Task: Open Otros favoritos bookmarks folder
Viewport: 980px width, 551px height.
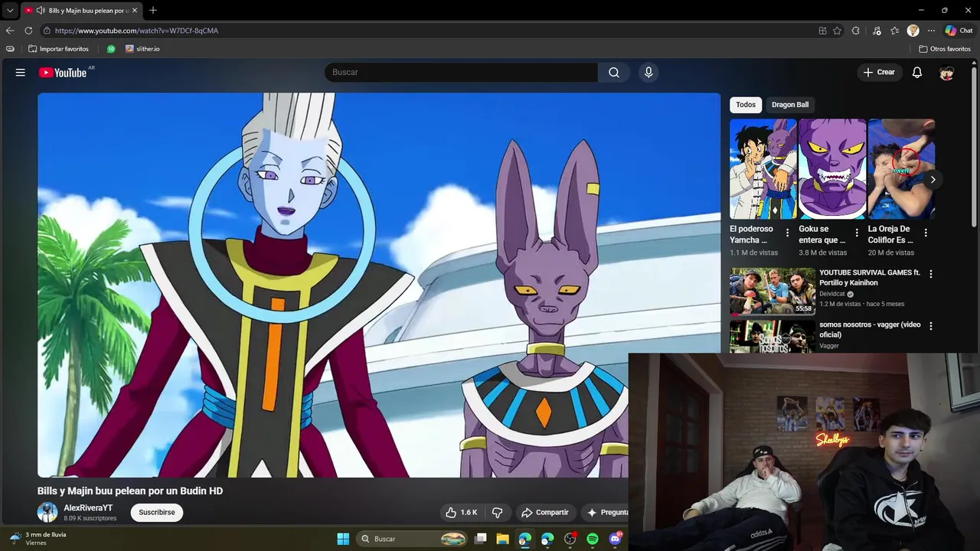Action: click(x=945, y=49)
